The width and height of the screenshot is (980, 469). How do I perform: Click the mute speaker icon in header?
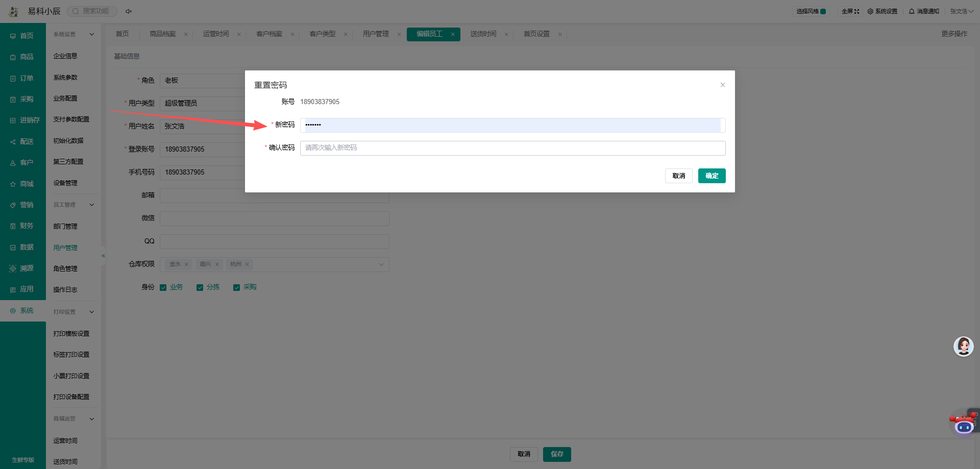pos(129,11)
